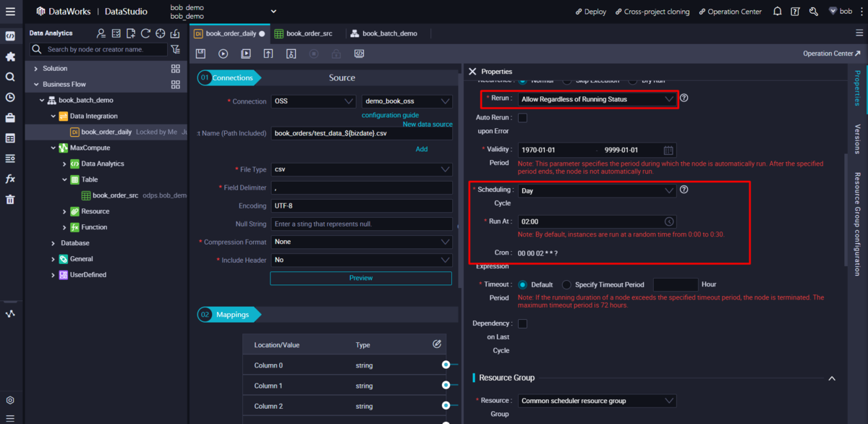
Task: Select the DataStudio code icon in sidebar
Action: 10,35
